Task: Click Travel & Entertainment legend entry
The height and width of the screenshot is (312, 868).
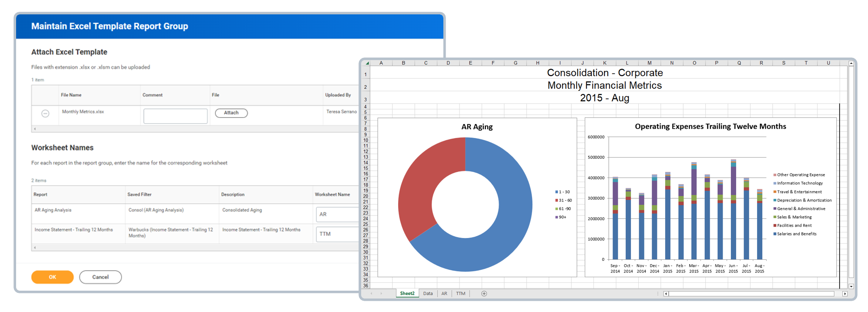Action: click(x=798, y=192)
